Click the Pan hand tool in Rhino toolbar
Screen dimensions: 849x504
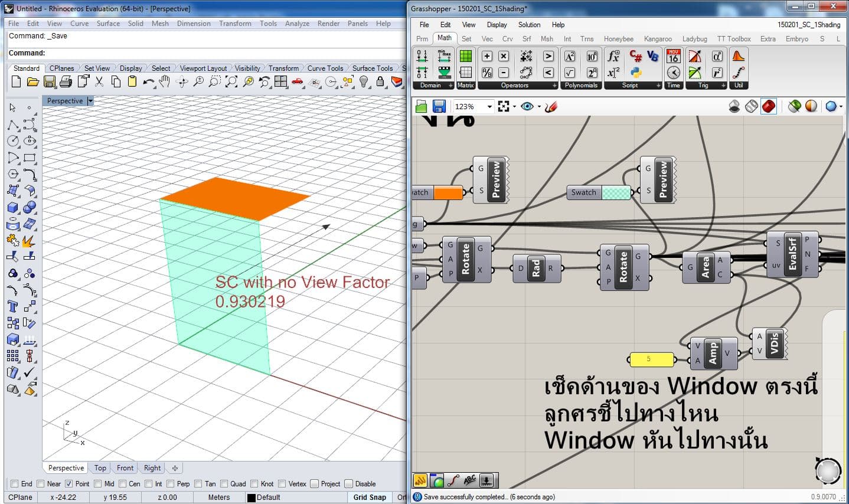[x=165, y=82]
